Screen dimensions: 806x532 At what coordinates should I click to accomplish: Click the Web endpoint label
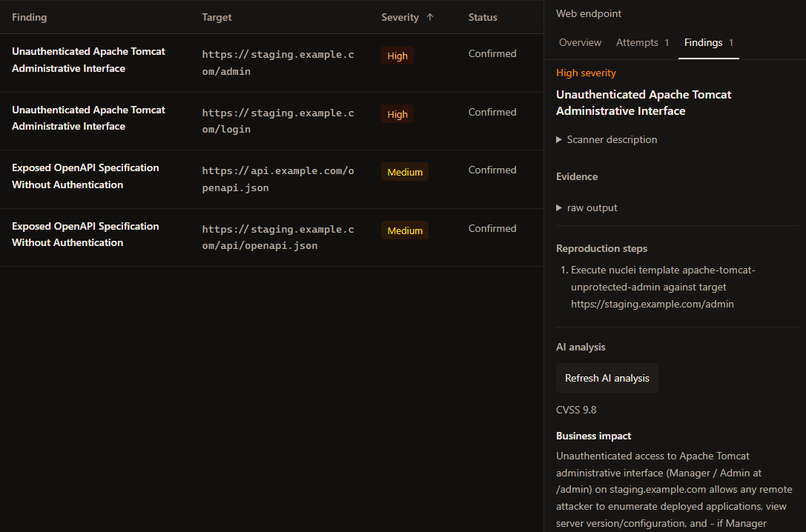click(589, 14)
